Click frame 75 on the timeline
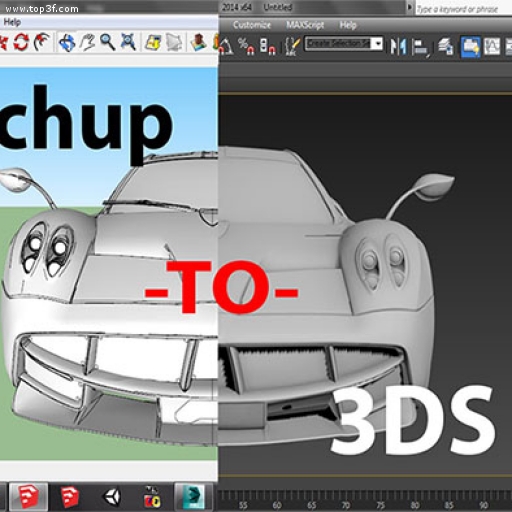512x512 pixels. 380,505
